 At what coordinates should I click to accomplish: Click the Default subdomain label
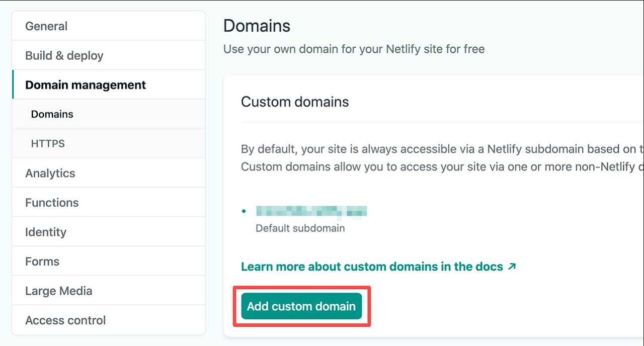pos(300,228)
